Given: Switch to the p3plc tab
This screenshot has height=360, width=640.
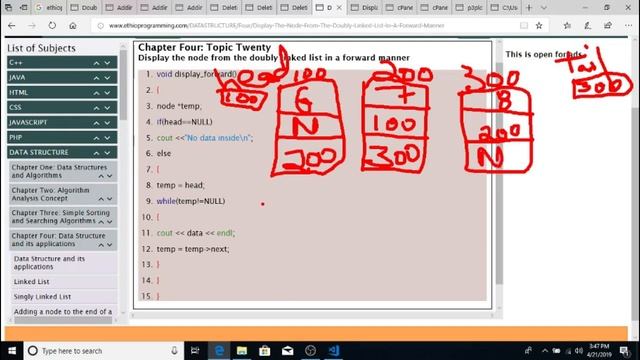Looking at the screenshot, I should [470, 7].
